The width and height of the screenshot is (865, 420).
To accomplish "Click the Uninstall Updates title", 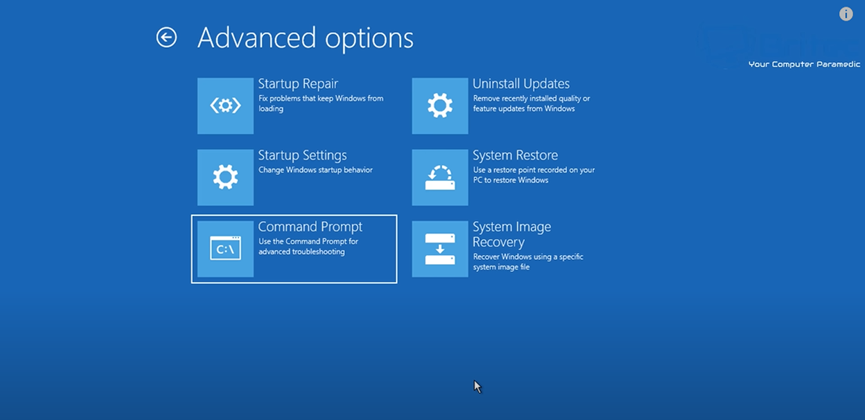I will 521,84.
